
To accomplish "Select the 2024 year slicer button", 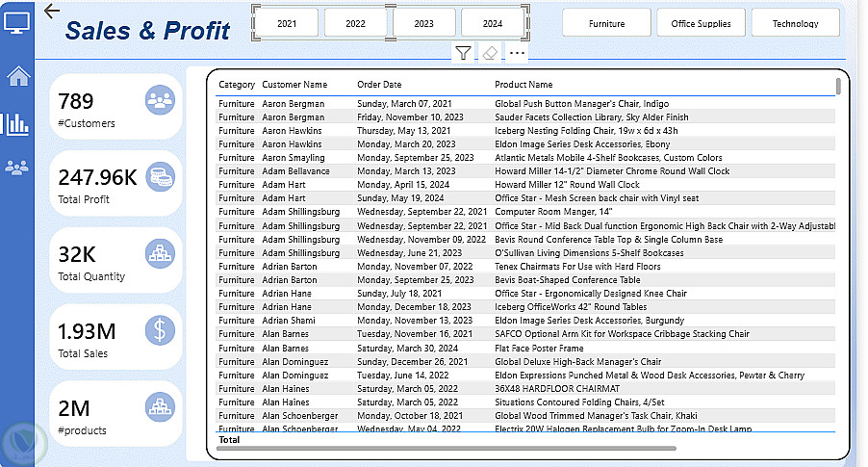I will 493,23.
